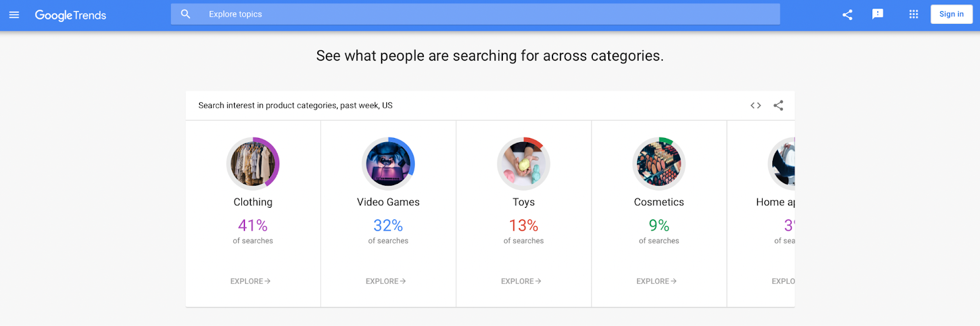Screen dimensions: 980x326
Task: Open the hamburger main menu
Action: click(14, 15)
